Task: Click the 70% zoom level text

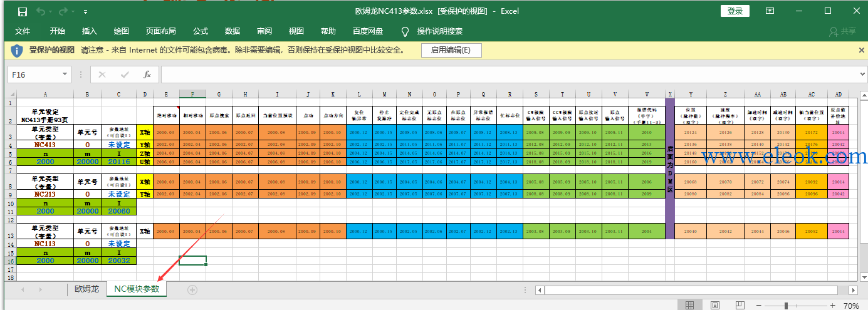Action: tap(851, 306)
